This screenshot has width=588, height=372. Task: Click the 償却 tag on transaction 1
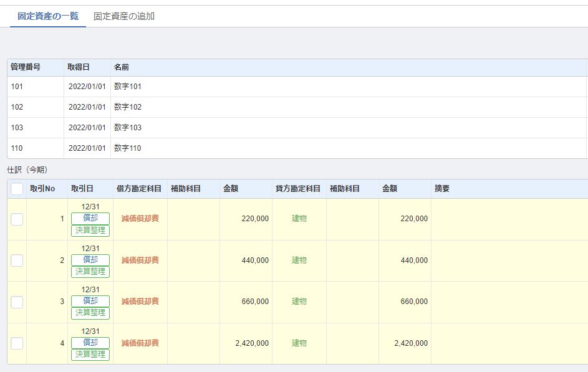pyautogui.click(x=90, y=219)
